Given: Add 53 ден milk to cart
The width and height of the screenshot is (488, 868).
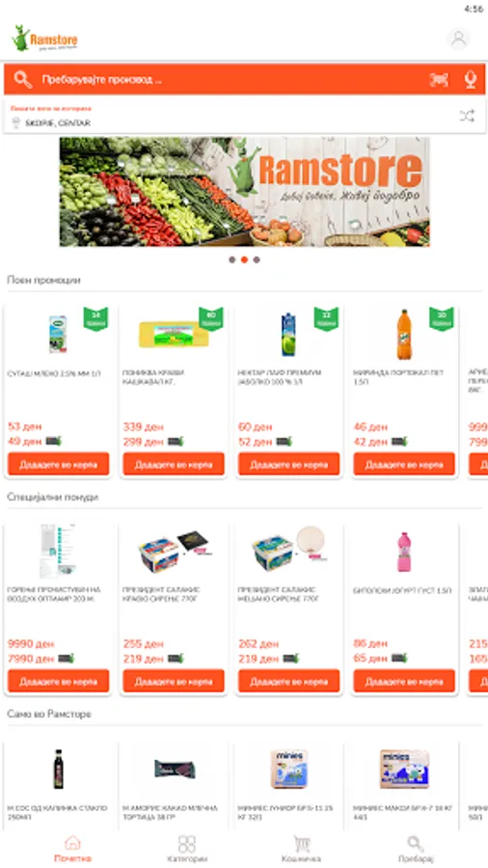Looking at the screenshot, I should 58,464.
